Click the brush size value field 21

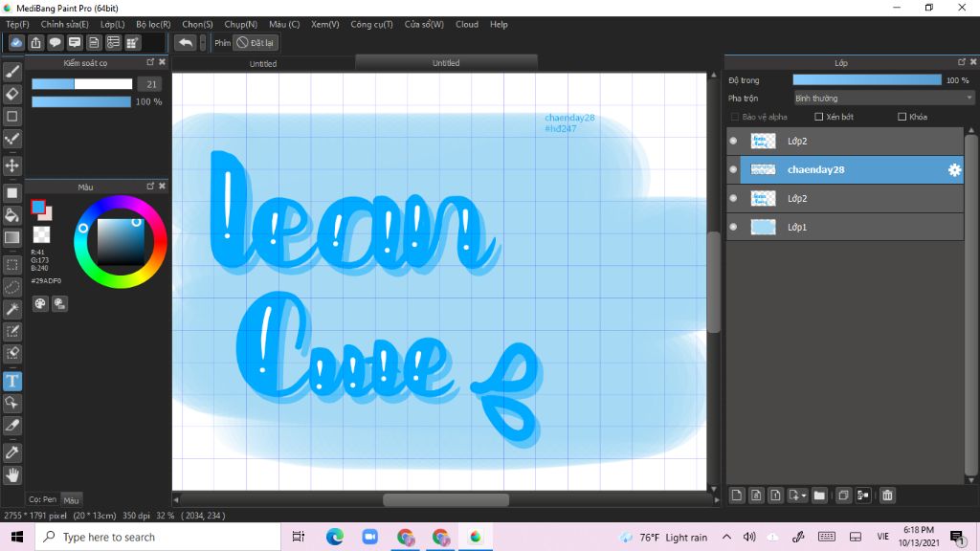pos(150,84)
